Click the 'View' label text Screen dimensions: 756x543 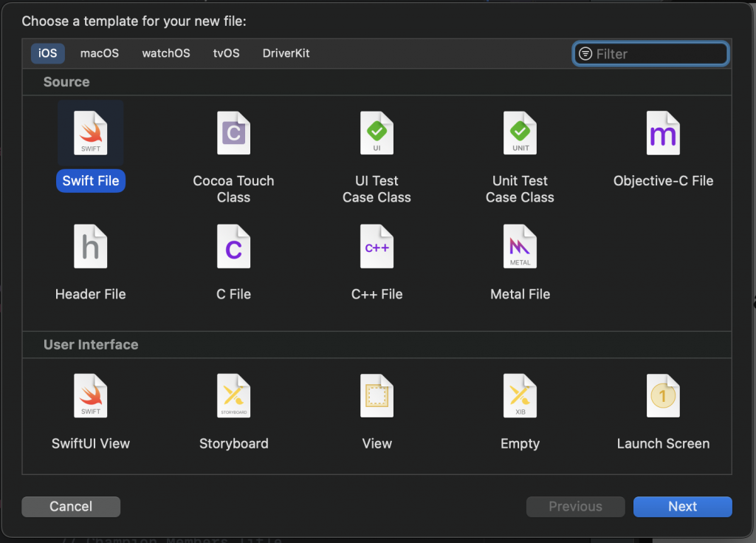[377, 443]
